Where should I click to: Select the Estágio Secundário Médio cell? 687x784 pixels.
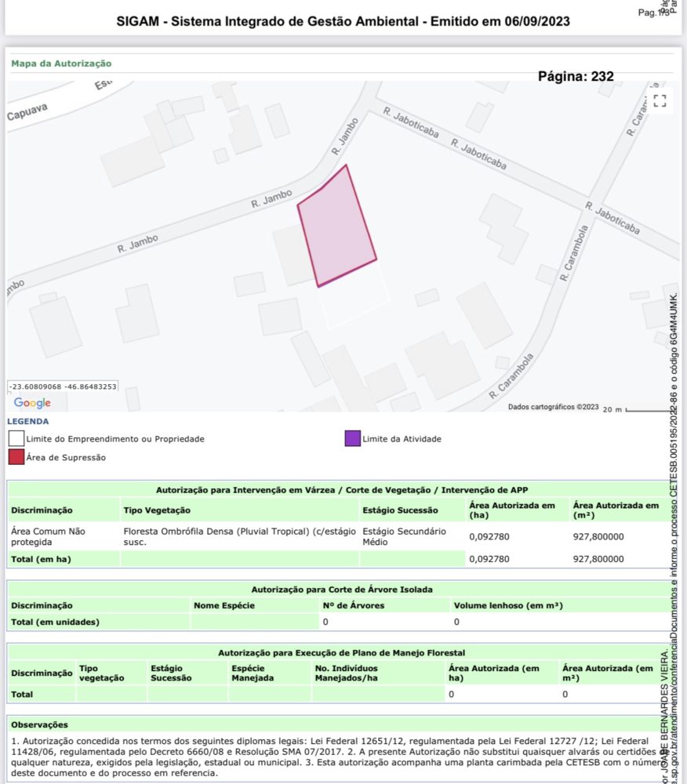point(404,536)
